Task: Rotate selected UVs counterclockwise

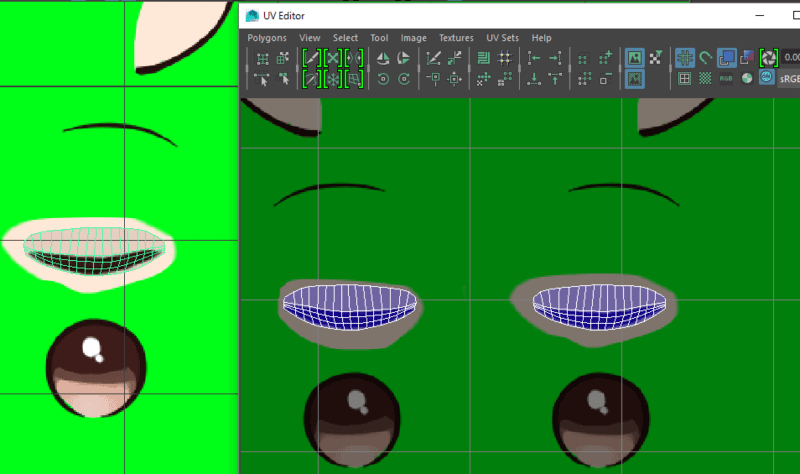Action: [x=381, y=78]
